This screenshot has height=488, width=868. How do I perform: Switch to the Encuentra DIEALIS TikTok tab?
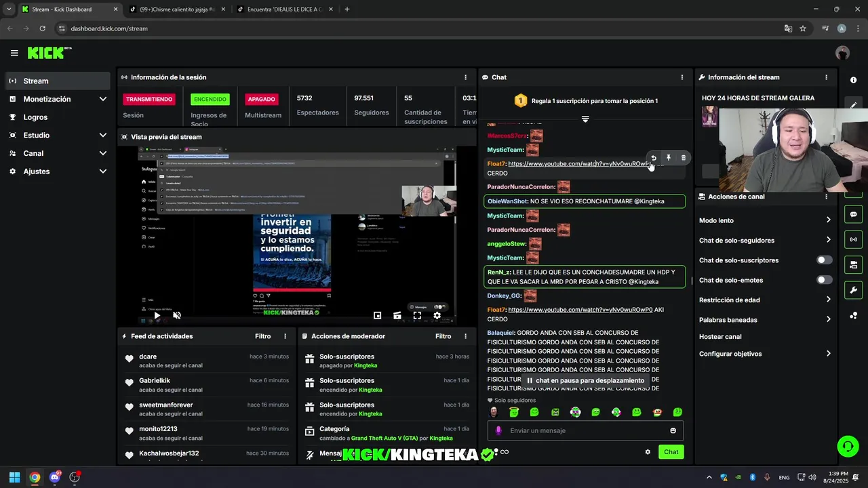(285, 9)
